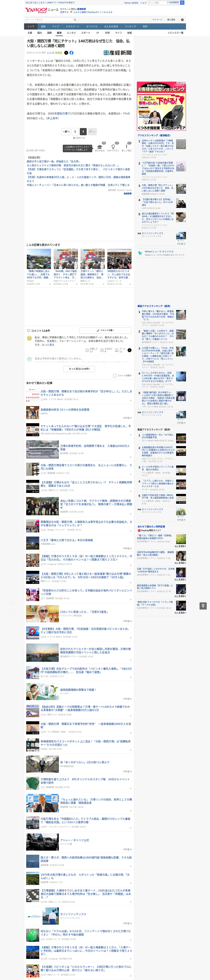The height and width of the screenshot is (980, 210).
Task: Click the search magnifier beside the keyword field
Action: point(75,20)
